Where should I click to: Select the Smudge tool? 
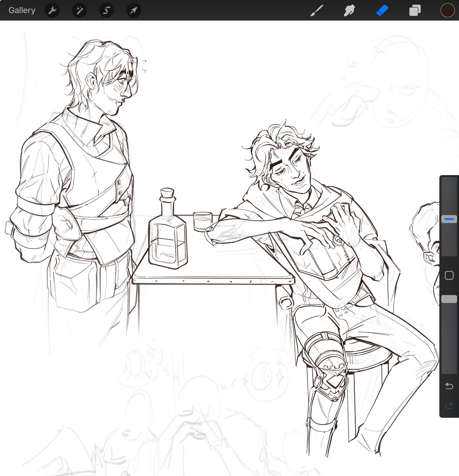pos(350,11)
